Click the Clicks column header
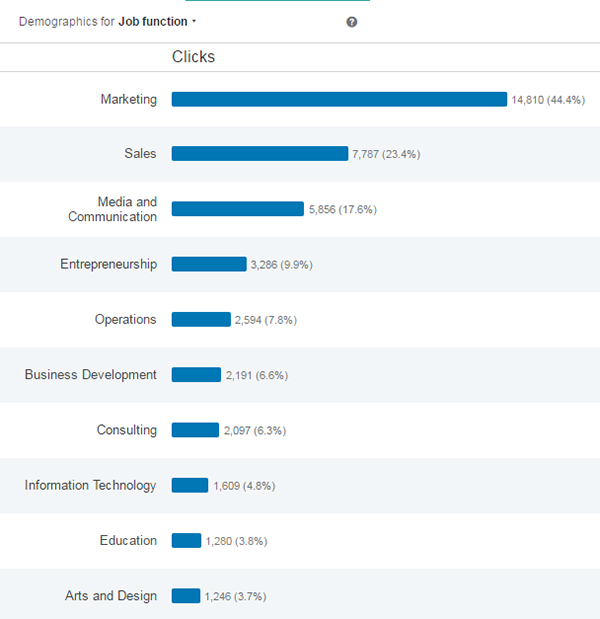 click(193, 57)
